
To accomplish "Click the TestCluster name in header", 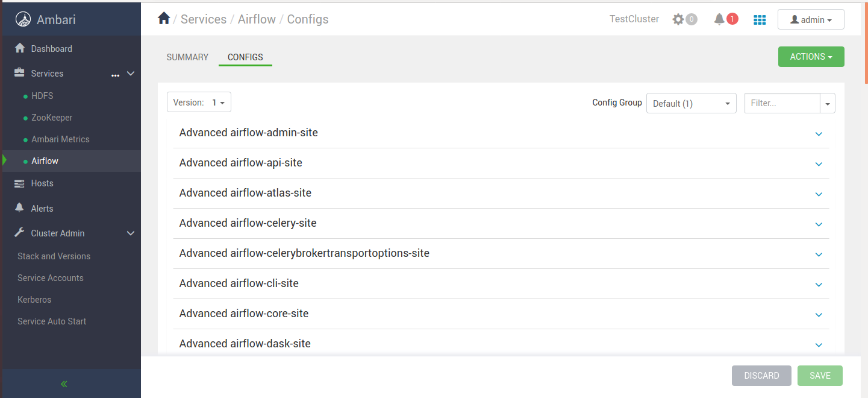I will pyautogui.click(x=634, y=19).
